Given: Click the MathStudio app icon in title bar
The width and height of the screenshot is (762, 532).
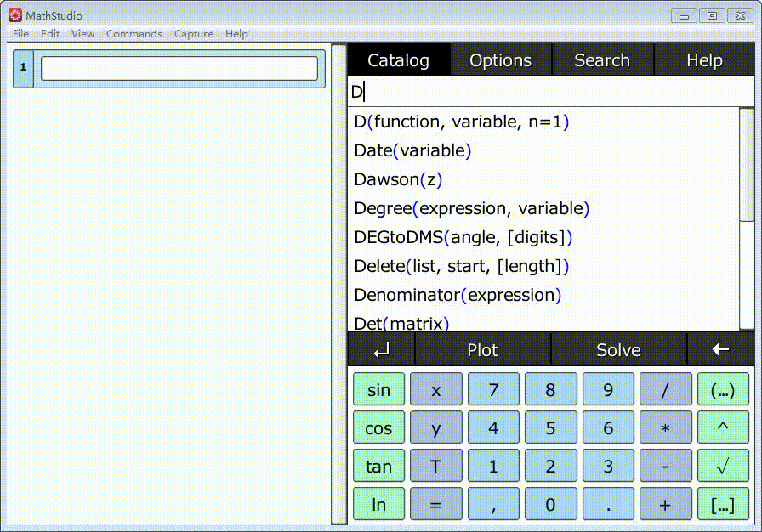Looking at the screenshot, I should [15, 15].
